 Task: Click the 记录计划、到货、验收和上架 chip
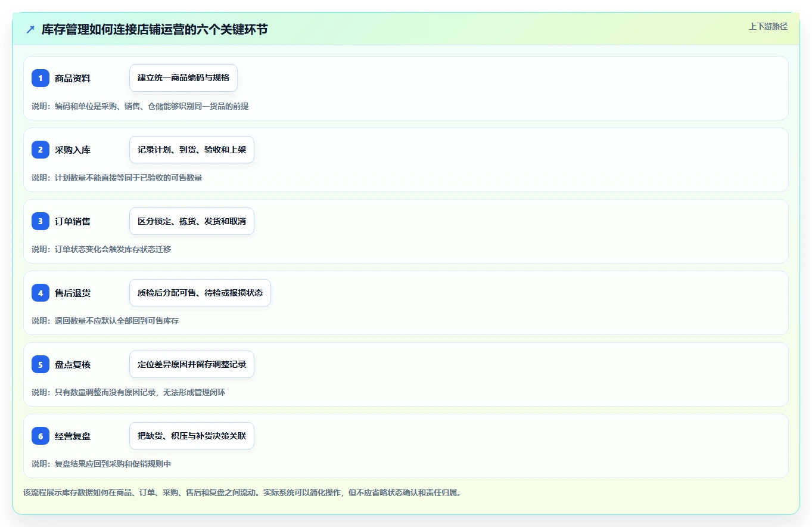192,150
